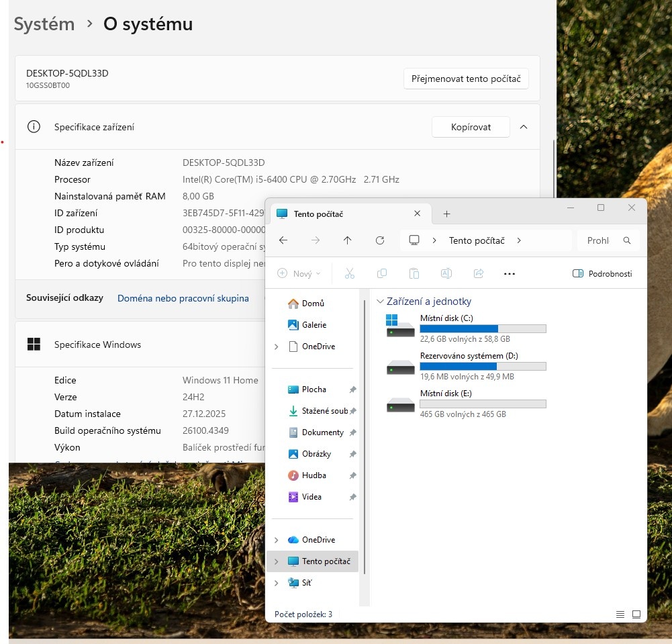This screenshot has width=672, height=644.
Task: Click the Back arrow in File Explorer
Action: 283,240
